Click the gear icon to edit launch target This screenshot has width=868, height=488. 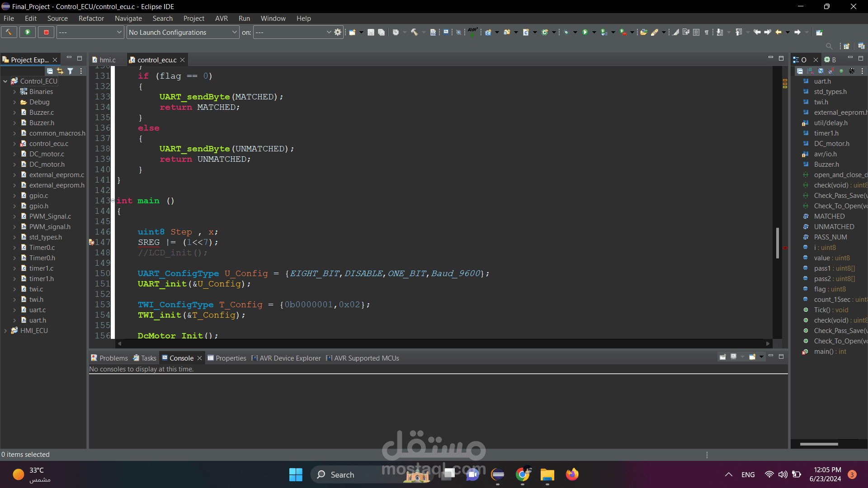[x=338, y=32]
